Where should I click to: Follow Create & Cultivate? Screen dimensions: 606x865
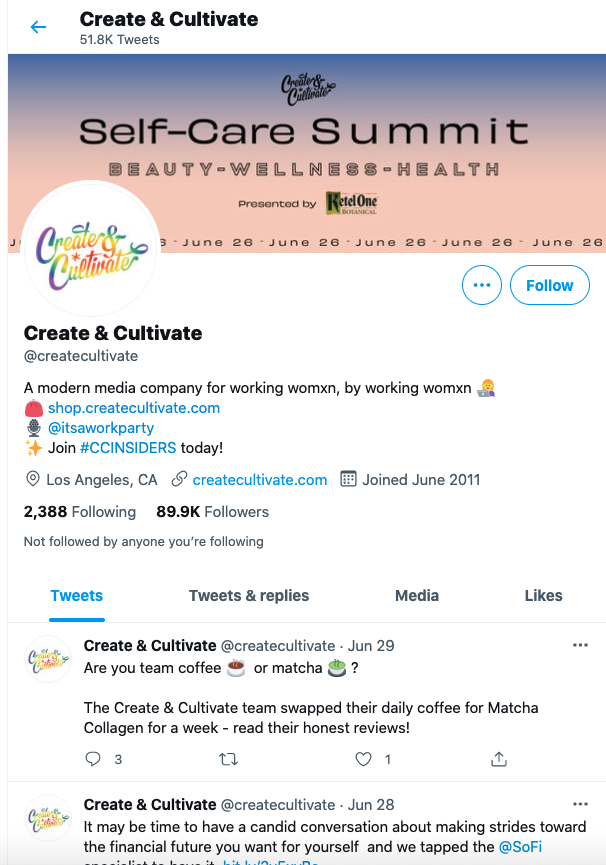coord(549,286)
